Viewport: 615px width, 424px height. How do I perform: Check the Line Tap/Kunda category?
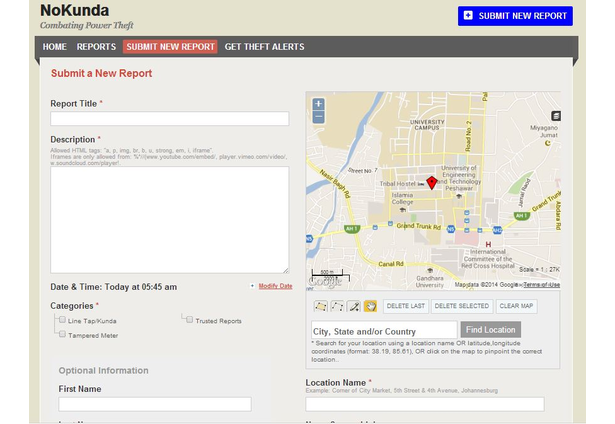(x=62, y=320)
